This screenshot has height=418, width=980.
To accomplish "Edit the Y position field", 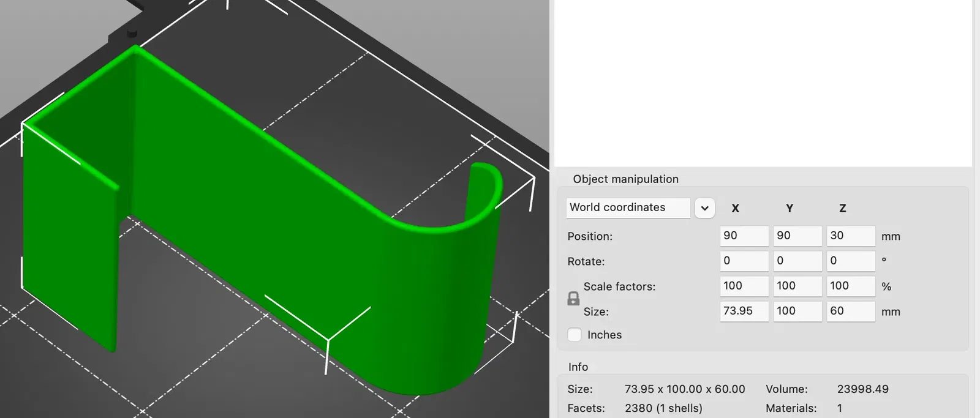I will point(797,236).
